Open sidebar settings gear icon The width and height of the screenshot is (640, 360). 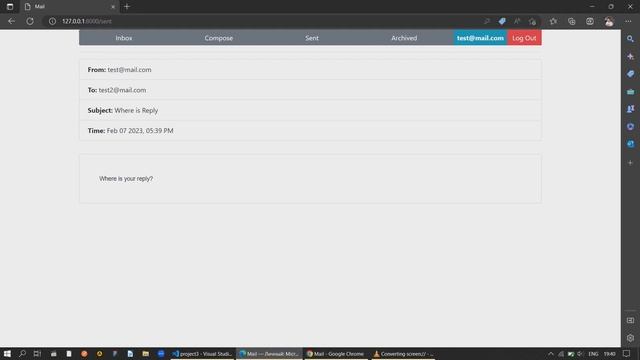(631, 338)
